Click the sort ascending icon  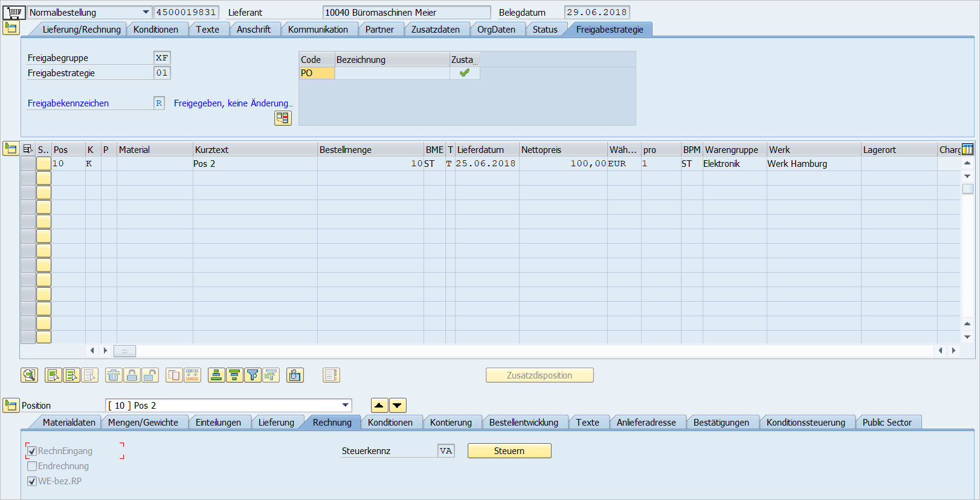pyautogui.click(x=216, y=375)
